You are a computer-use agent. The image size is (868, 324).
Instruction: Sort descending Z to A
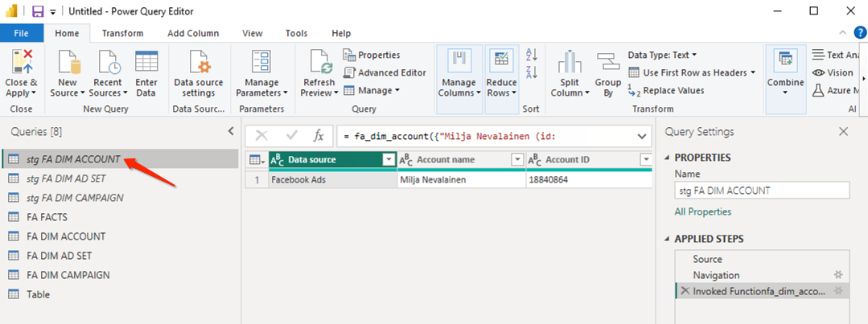pos(532,72)
